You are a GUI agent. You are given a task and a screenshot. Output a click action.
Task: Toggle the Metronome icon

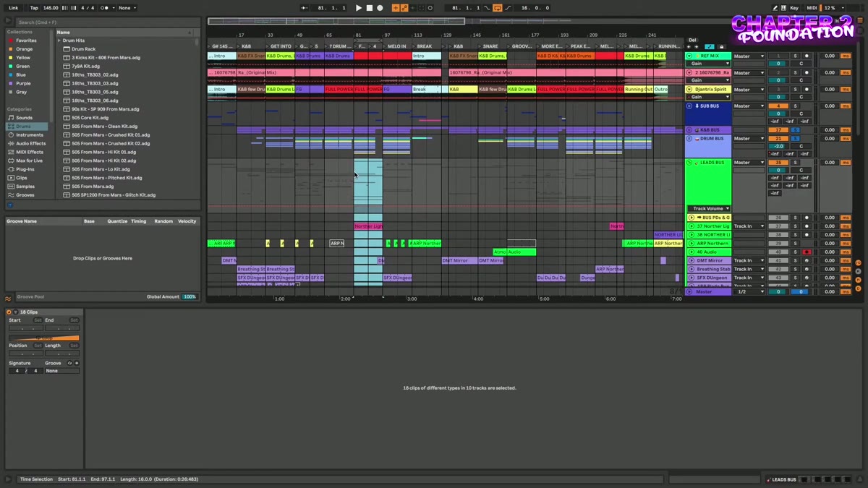(x=103, y=8)
